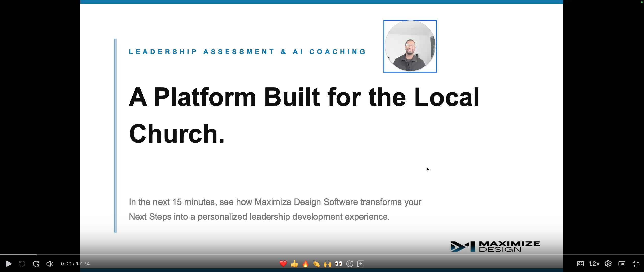Exit fullscreen mode
Image resolution: width=644 pixels, height=272 pixels.
pyautogui.click(x=636, y=264)
